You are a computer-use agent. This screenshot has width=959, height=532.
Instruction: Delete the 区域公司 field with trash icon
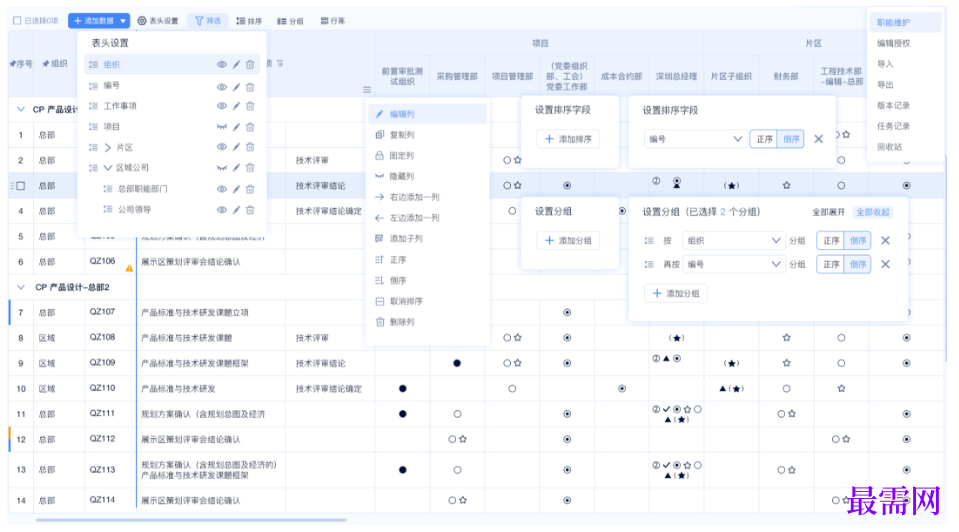[x=250, y=168]
